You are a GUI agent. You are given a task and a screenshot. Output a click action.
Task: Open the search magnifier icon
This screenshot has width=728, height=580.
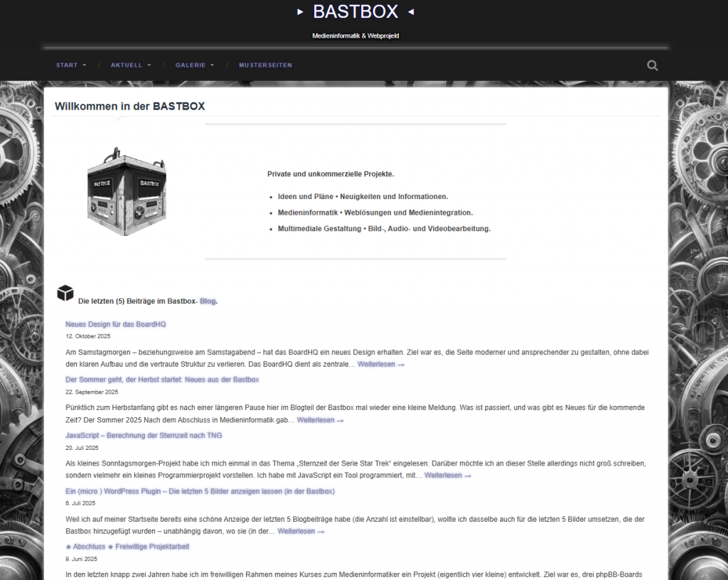click(652, 65)
